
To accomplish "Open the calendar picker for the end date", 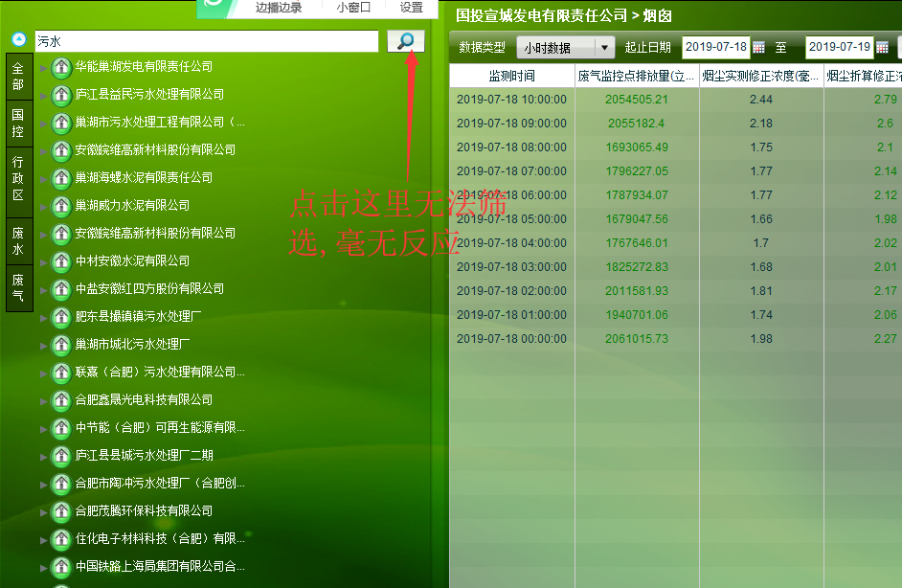I will 883,47.
